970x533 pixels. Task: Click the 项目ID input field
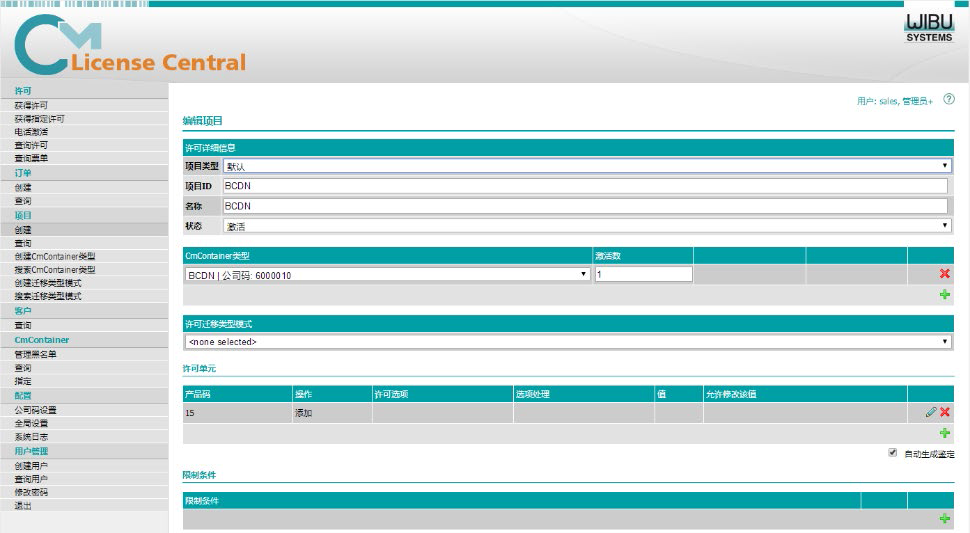(x=585, y=186)
